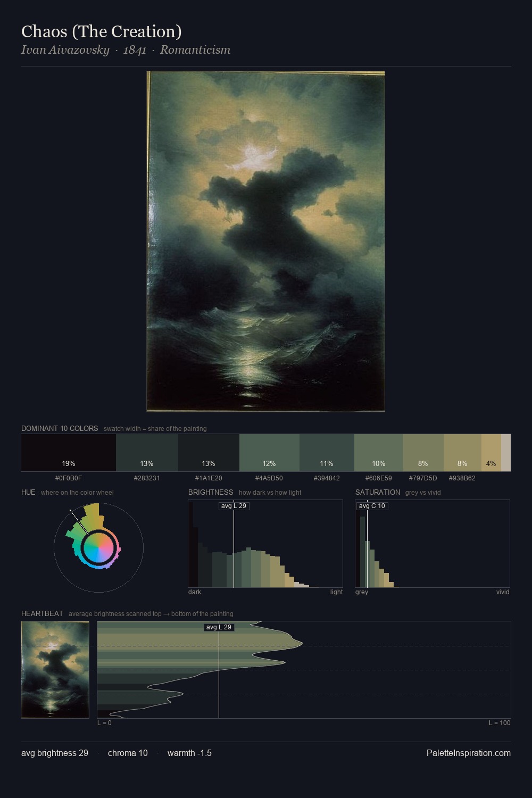The height and width of the screenshot is (798, 532).
Task: Click the small painting thumbnail beside the heartbeat chart
Action: pos(55,670)
